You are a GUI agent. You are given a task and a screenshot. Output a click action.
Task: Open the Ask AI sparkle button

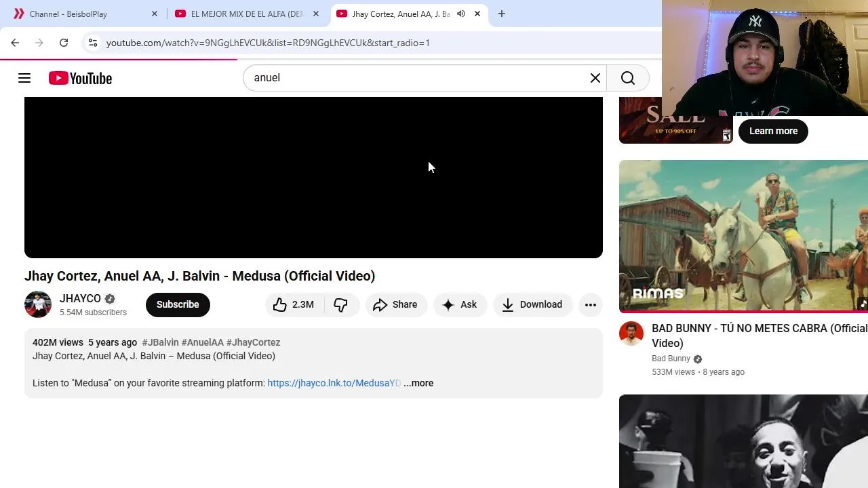(x=460, y=304)
